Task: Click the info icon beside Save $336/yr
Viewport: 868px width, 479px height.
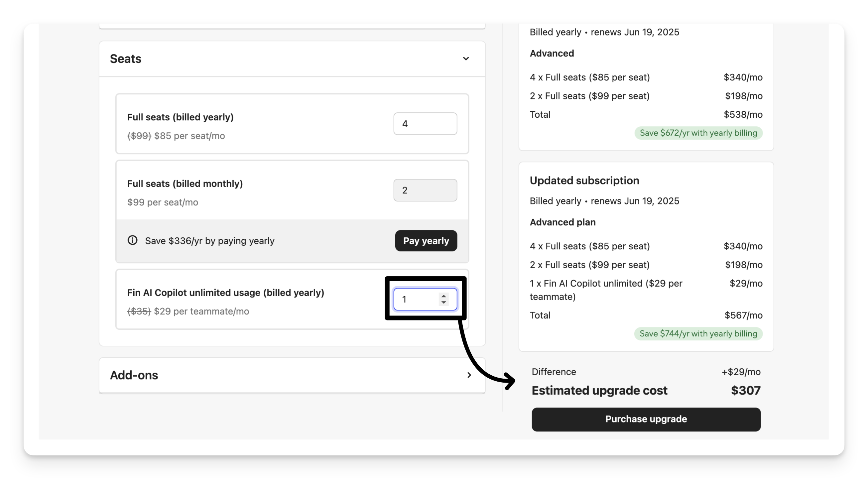Action: (x=132, y=240)
